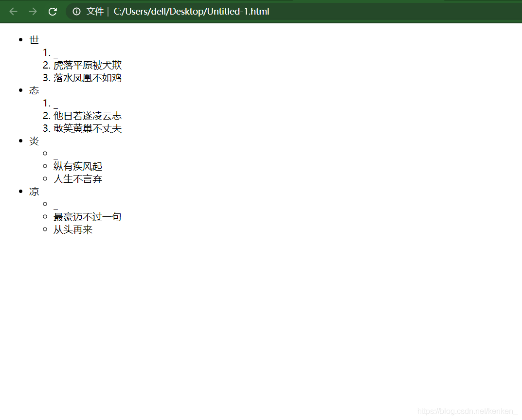Click the text 人生不言弃
This screenshot has height=420, width=522.
point(78,179)
